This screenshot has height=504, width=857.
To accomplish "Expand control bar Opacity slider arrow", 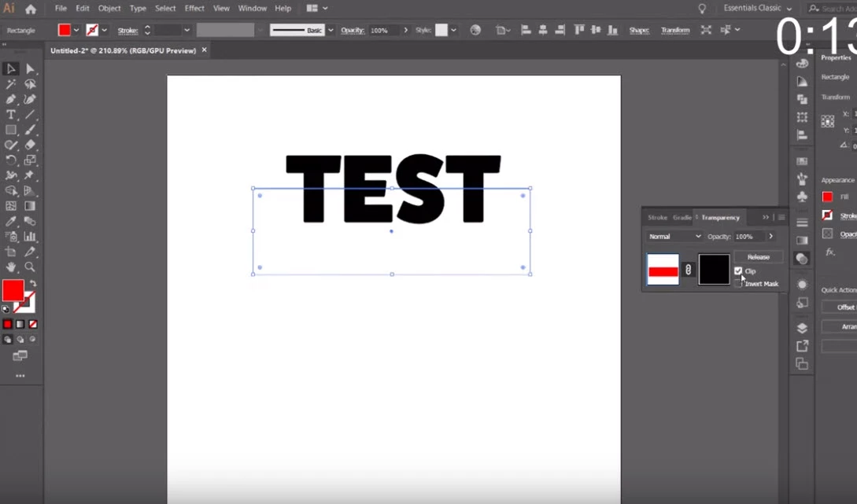I will [405, 31].
